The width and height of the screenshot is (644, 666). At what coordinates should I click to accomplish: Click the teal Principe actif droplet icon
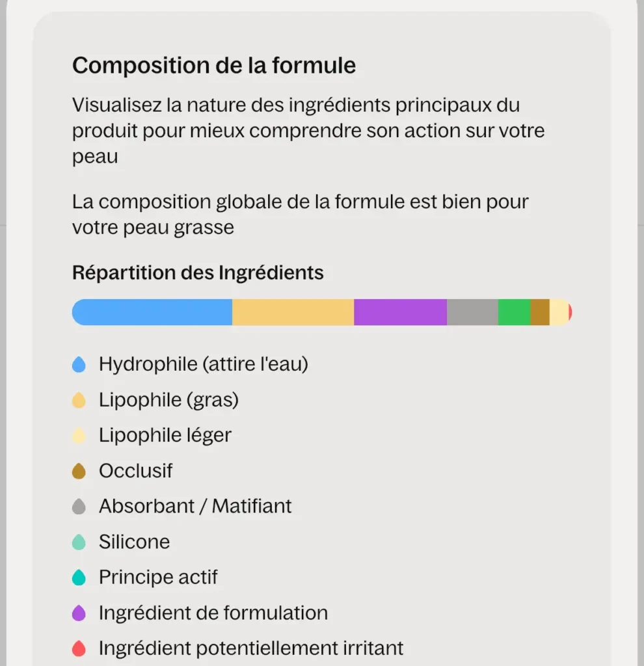pyautogui.click(x=79, y=578)
